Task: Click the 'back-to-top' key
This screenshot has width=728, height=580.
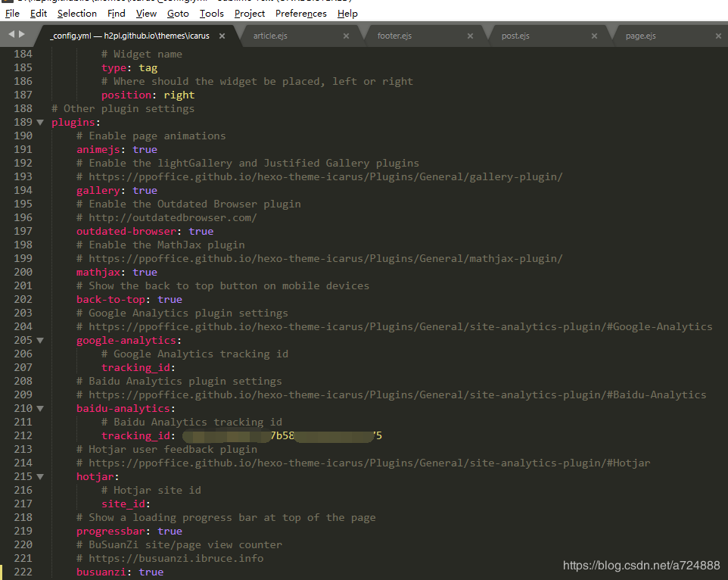Action: click(110, 299)
